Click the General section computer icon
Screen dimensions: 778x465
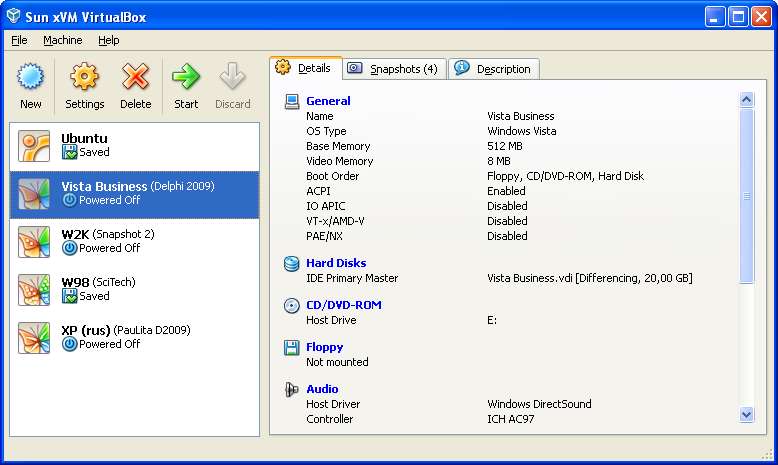[x=292, y=101]
